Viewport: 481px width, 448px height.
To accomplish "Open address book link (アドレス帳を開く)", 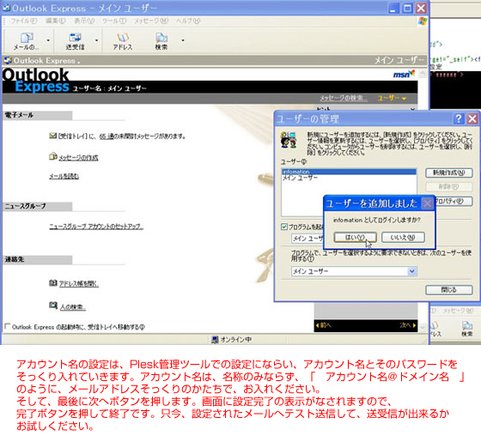I will (x=79, y=284).
